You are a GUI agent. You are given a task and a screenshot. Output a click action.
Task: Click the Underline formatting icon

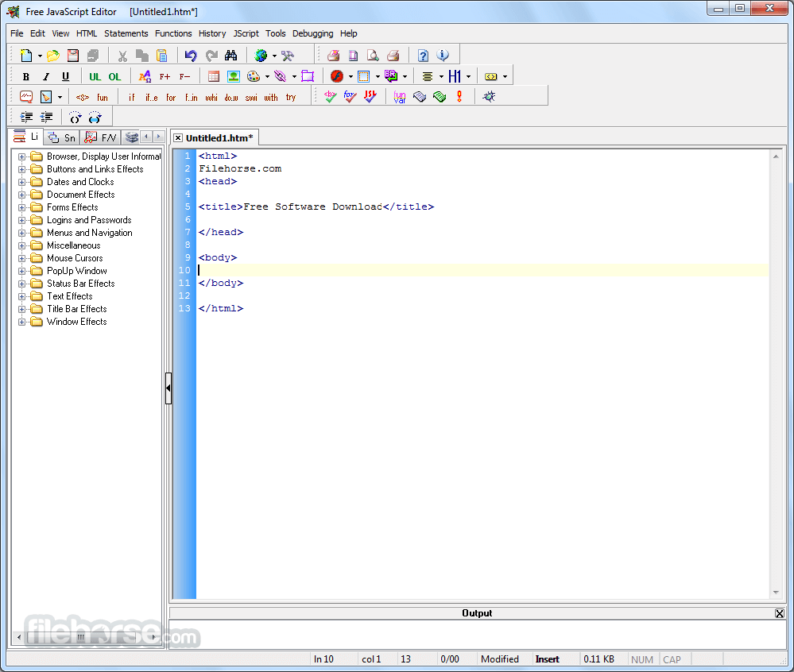tap(65, 77)
